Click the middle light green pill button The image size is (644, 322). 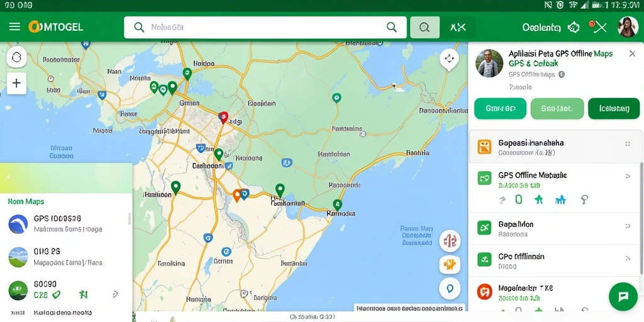[557, 108]
